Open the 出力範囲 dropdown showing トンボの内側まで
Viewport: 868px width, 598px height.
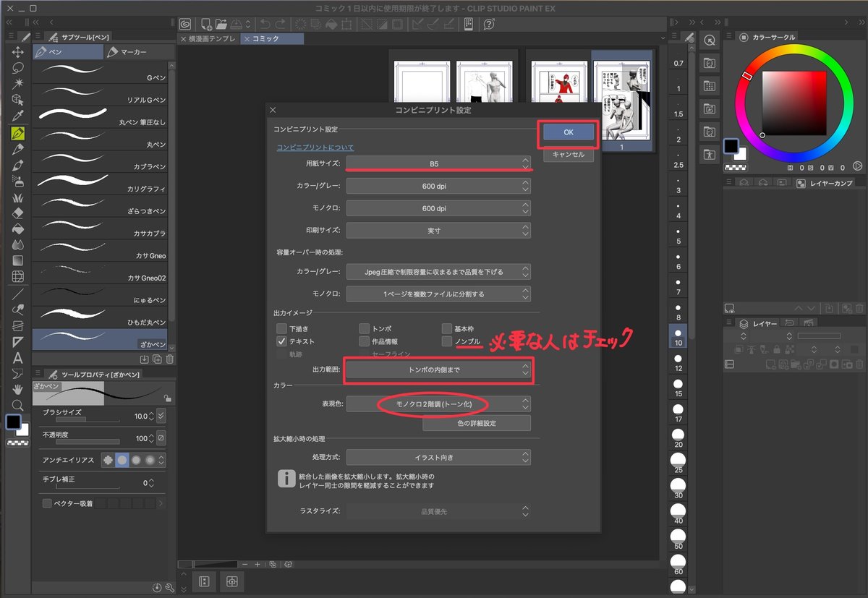tap(439, 371)
